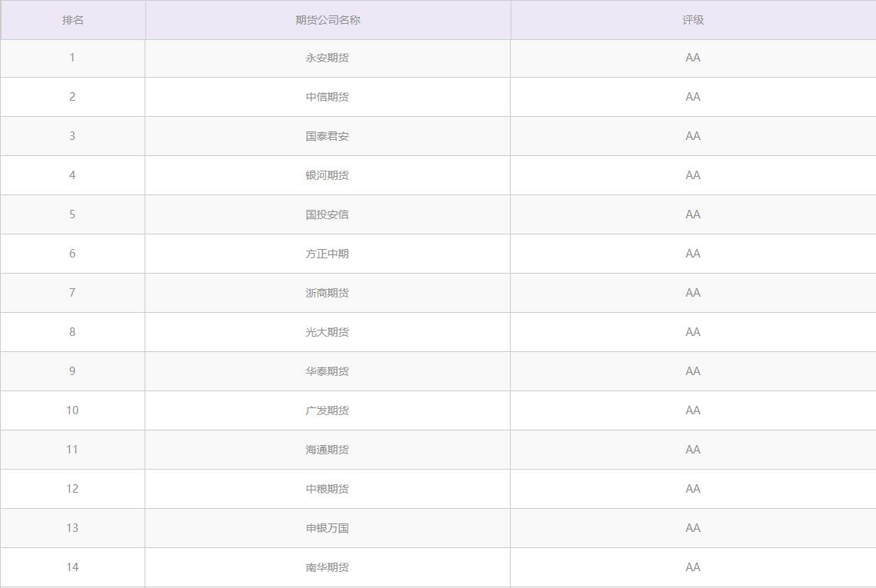Select the AA rating for 光大期货
876x588 pixels.
693,332
